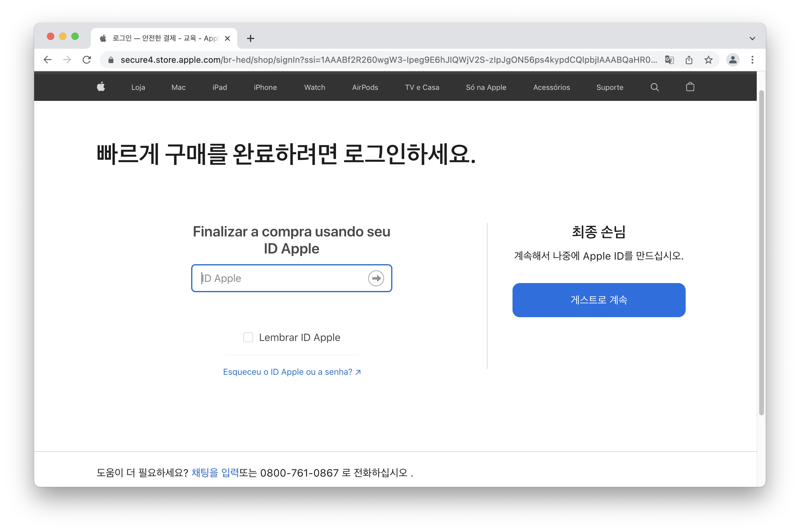Click the phone number 0800-761-0867
The height and width of the screenshot is (532, 800).
coord(299,473)
